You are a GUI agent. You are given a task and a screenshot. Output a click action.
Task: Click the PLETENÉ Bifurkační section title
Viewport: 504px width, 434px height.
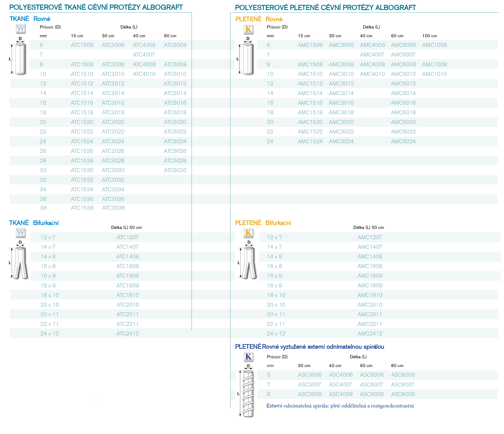tap(263, 223)
